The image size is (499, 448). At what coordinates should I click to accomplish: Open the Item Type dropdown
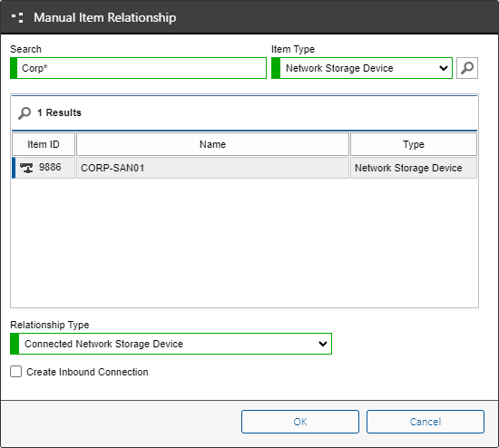click(362, 68)
